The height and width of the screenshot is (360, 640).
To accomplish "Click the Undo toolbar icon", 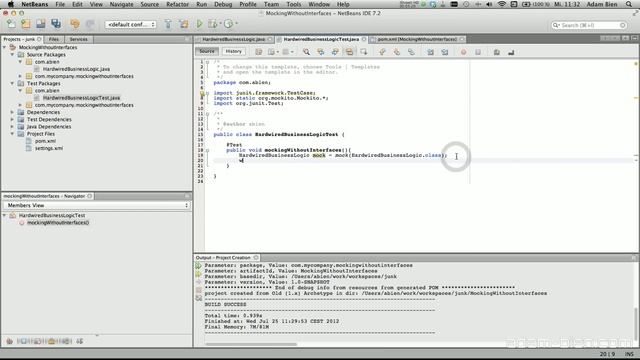I will (75, 24).
